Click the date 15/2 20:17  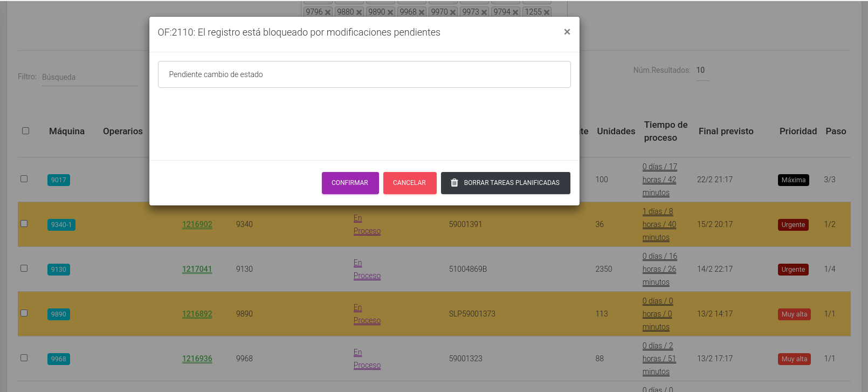(715, 224)
